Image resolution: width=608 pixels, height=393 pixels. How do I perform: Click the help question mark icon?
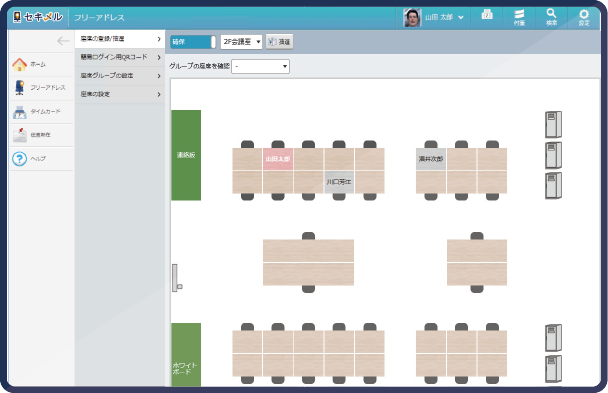click(x=19, y=159)
